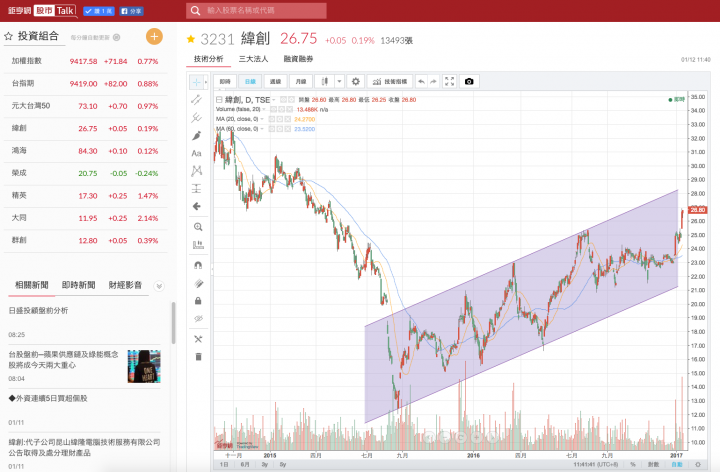Open the news thumbnail image
The image size is (720, 472).
click(x=144, y=366)
